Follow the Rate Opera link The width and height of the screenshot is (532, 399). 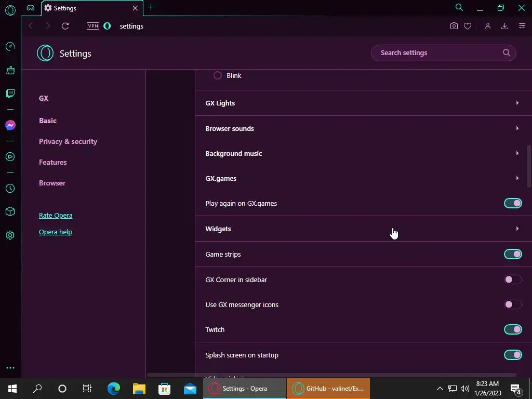point(56,216)
